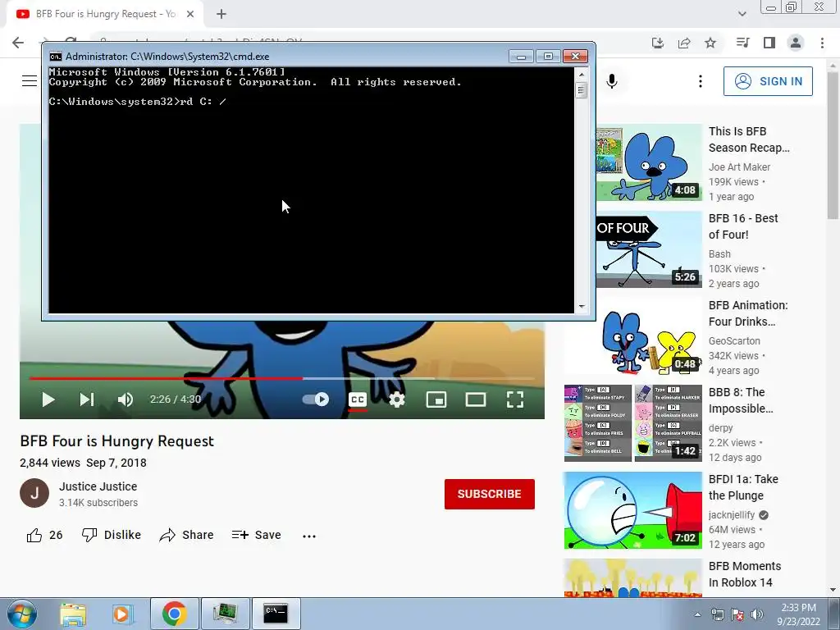
Task: Toggle closed captions CC button
Action: click(x=358, y=399)
